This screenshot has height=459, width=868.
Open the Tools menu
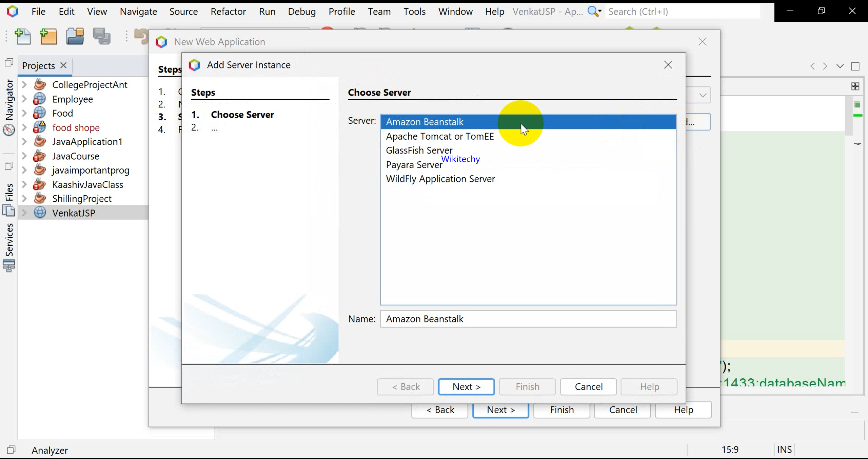point(414,12)
